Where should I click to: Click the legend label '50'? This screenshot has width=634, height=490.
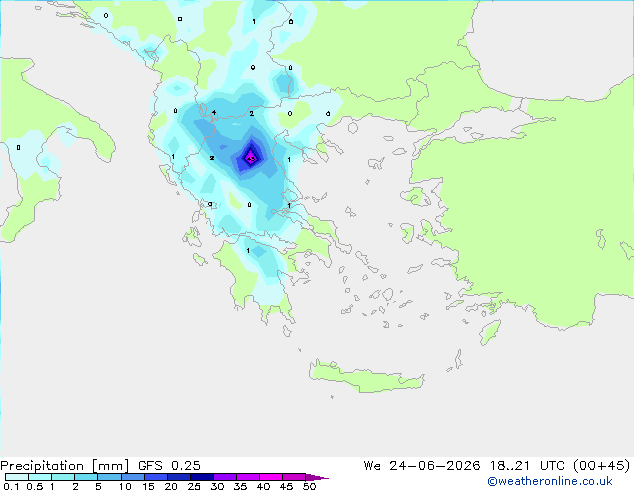(309, 486)
